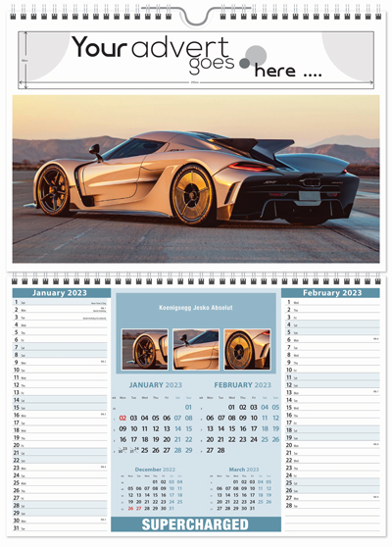Click the March 2023 mini calendar title
The width and height of the screenshot is (392, 547).
coord(244,470)
